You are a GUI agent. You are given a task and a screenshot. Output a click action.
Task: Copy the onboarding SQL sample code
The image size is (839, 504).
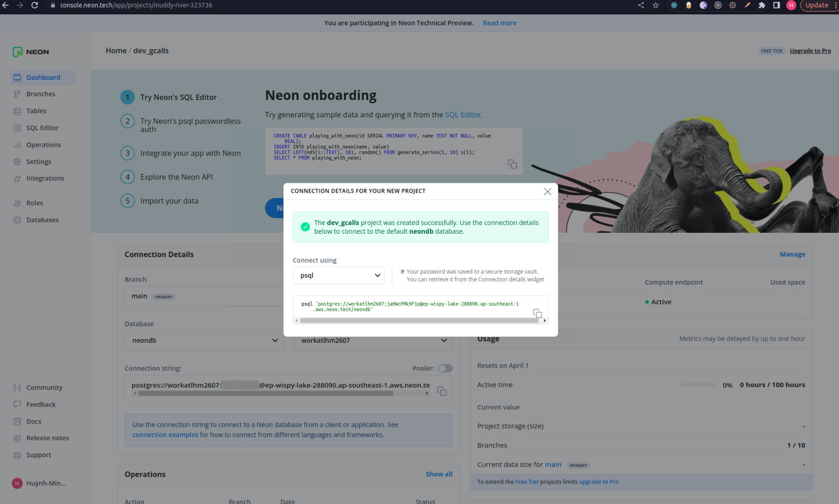(x=512, y=164)
